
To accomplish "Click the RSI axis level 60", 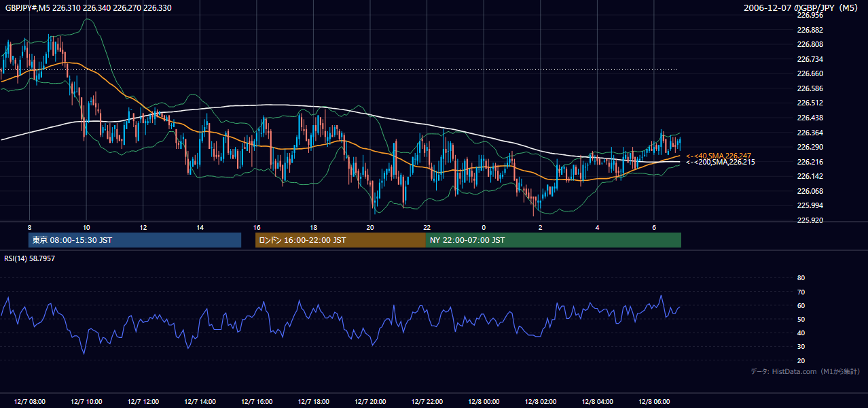I will 801,305.
